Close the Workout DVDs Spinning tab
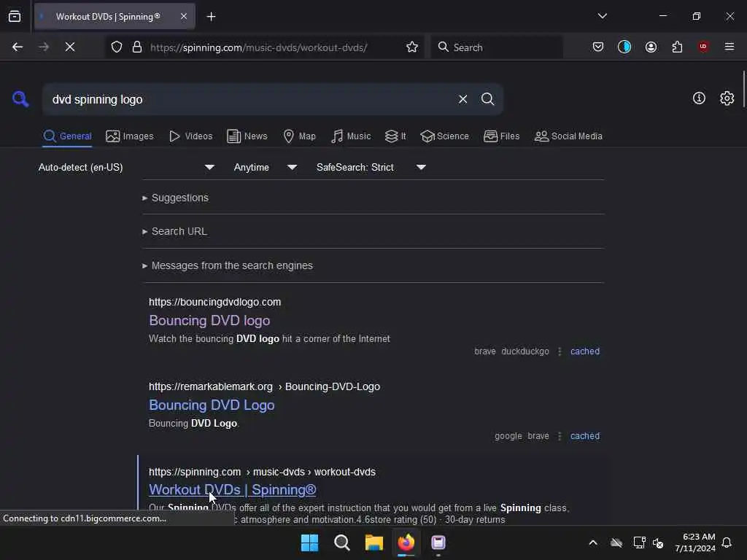This screenshot has height=560, width=747. tap(184, 17)
